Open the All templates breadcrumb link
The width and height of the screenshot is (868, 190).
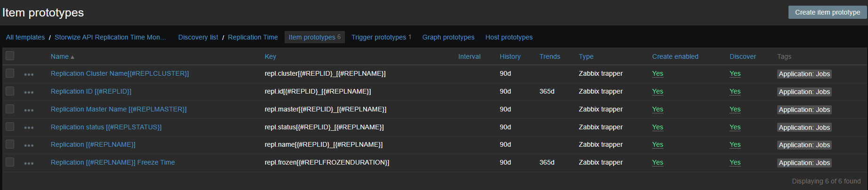[x=25, y=37]
